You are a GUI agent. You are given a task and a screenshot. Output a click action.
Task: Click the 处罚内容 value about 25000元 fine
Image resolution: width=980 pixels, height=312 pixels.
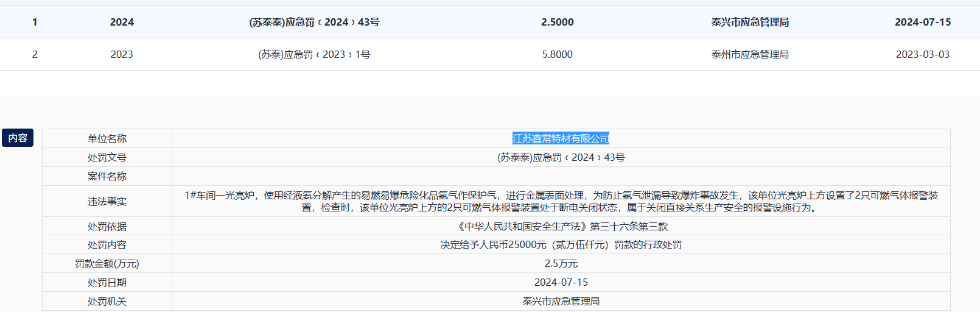point(561,245)
